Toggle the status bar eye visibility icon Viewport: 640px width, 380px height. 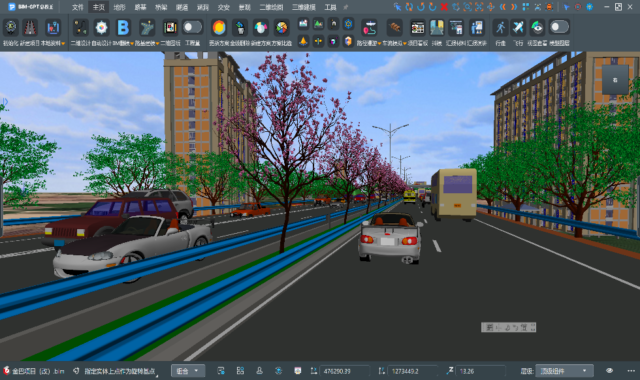pos(609,371)
